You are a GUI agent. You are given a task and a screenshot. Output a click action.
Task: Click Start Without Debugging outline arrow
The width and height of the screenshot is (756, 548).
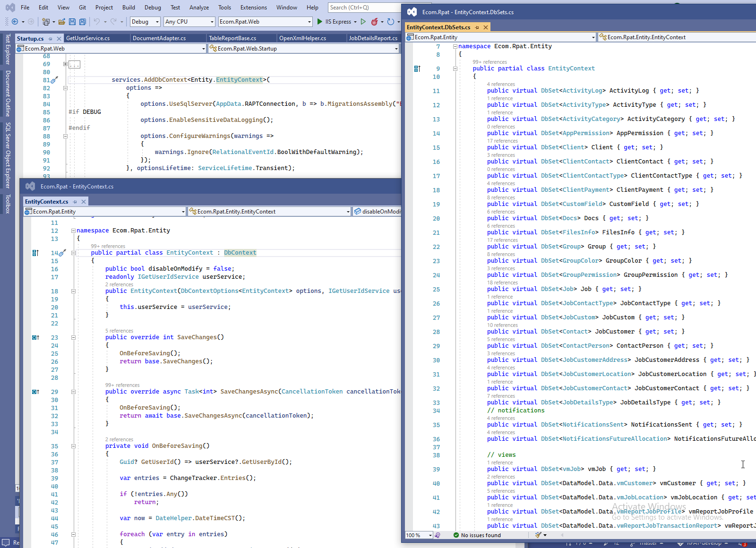[363, 22]
